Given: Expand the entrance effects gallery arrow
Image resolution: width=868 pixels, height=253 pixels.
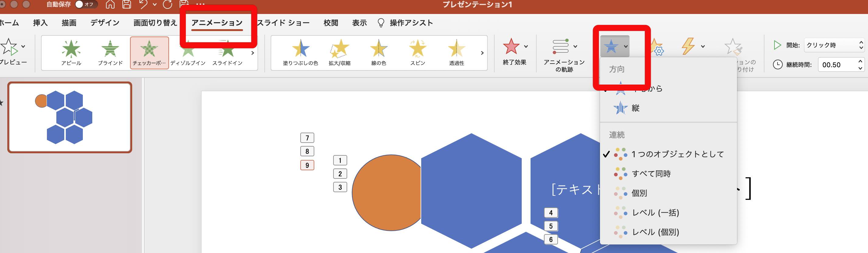Looking at the screenshot, I should point(252,53).
